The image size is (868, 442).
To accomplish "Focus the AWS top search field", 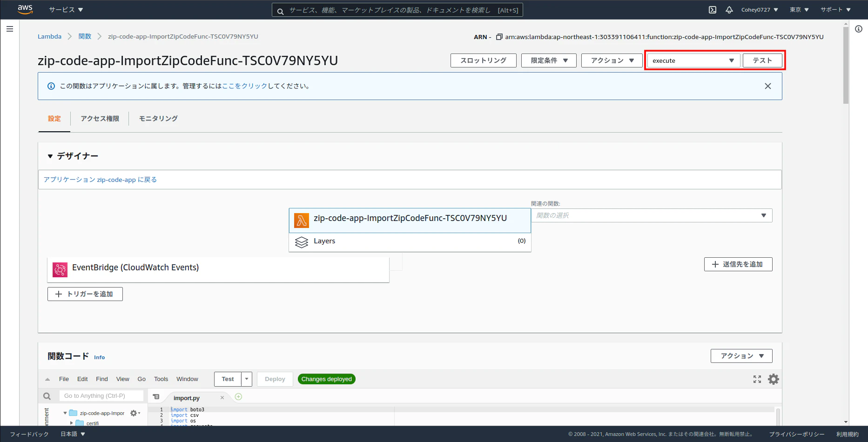I will 397,10.
